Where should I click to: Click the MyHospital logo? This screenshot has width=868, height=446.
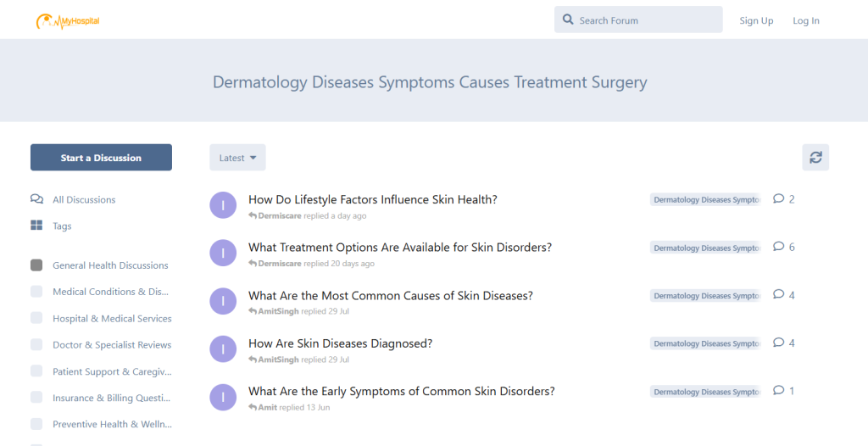(68, 20)
